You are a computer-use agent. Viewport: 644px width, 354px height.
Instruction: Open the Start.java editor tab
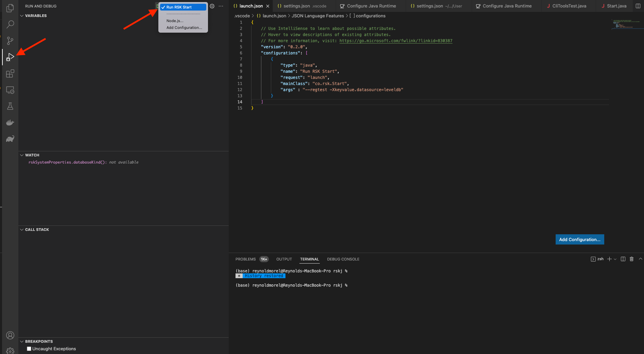[616, 6]
